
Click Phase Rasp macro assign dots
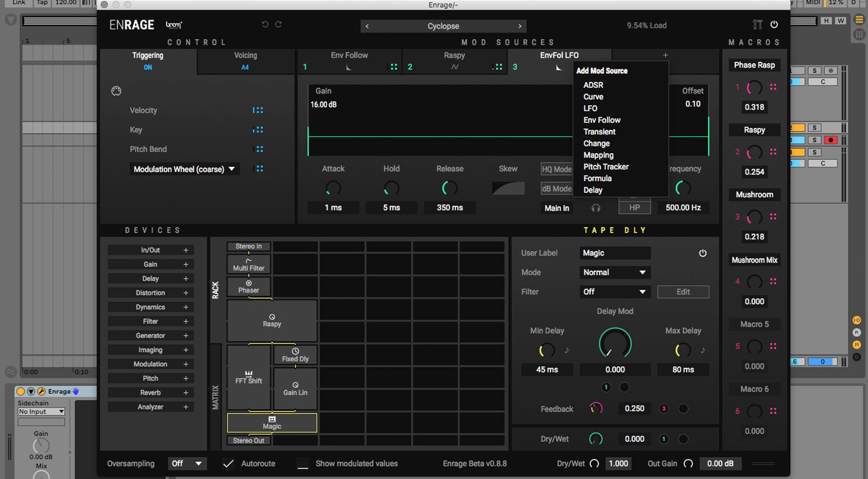coord(773,87)
